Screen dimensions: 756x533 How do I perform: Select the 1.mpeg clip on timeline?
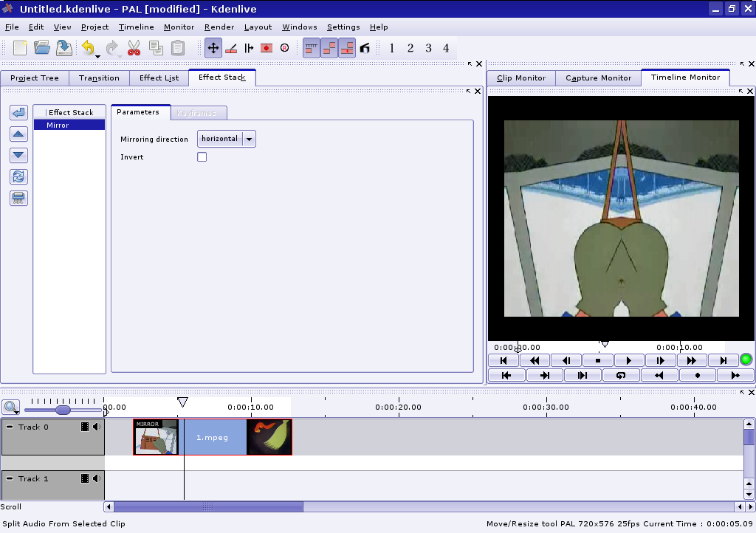(x=215, y=437)
